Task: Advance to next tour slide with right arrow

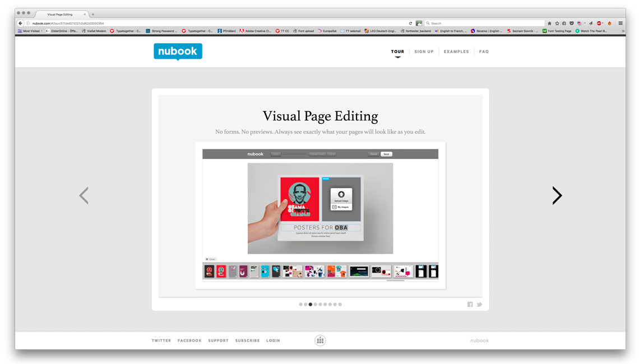Action: click(x=557, y=195)
